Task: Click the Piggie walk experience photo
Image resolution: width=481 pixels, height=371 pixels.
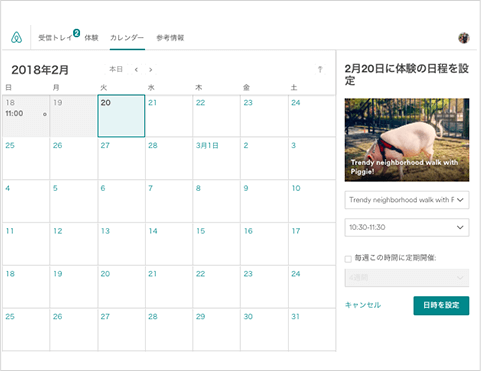Action: point(407,140)
